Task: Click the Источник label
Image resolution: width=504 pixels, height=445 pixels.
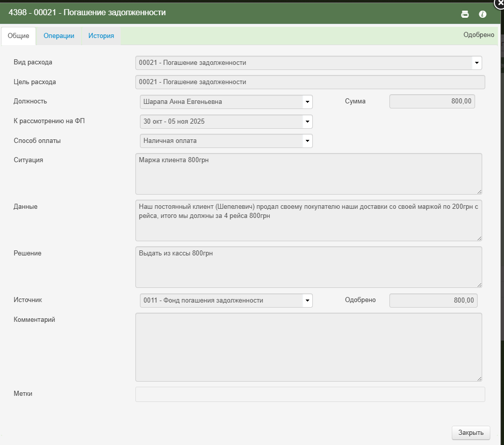Action: pos(28,300)
